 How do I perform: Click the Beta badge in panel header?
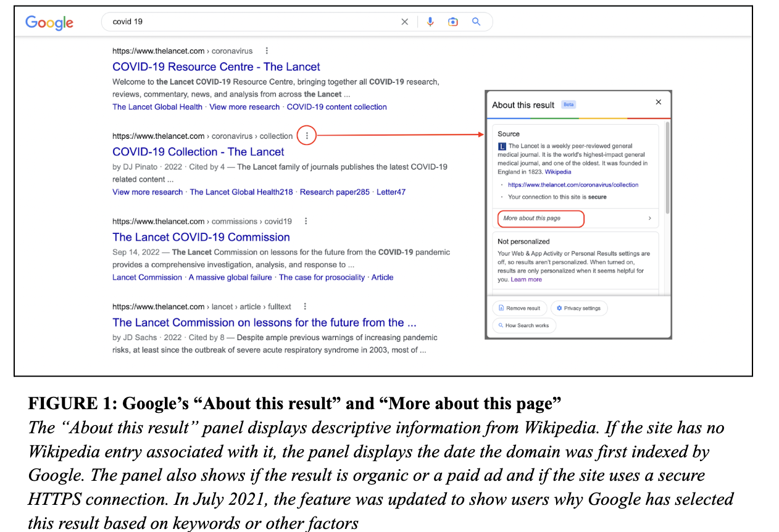[x=569, y=105]
